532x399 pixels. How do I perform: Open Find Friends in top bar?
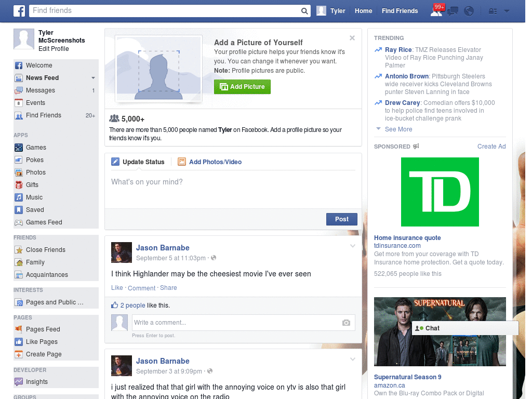point(400,11)
